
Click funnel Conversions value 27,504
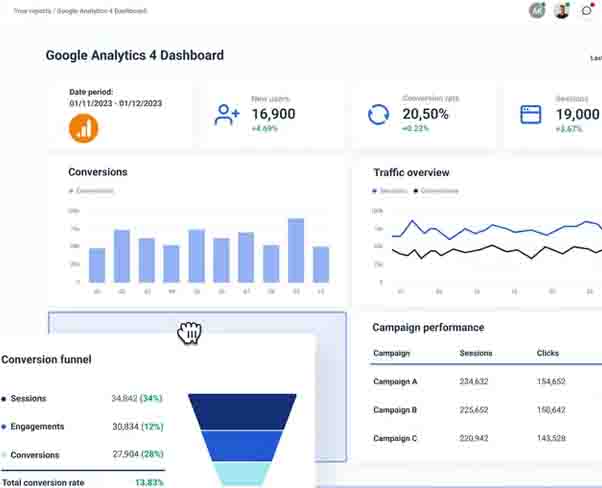(x=126, y=455)
